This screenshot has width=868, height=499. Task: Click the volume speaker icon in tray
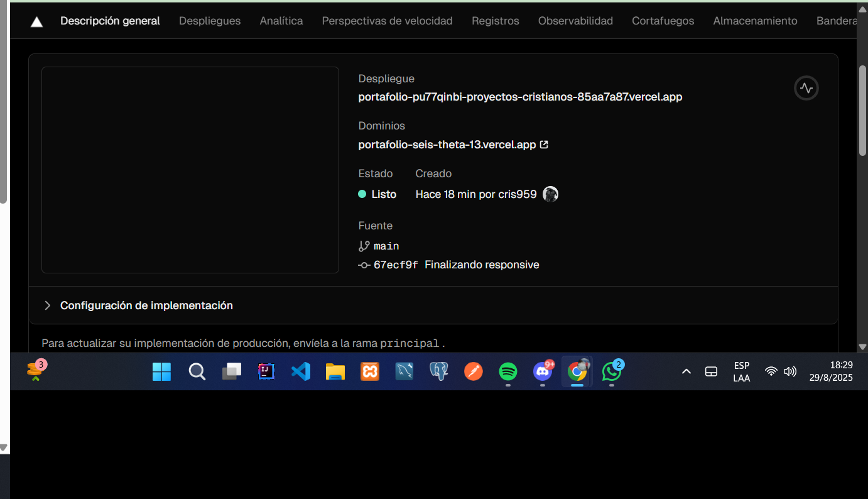point(789,371)
